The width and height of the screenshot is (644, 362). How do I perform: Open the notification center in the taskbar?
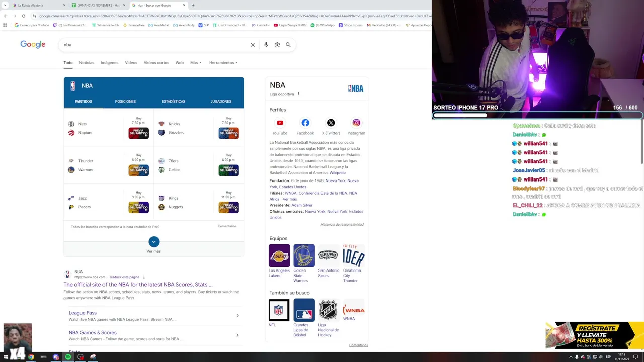(635, 357)
